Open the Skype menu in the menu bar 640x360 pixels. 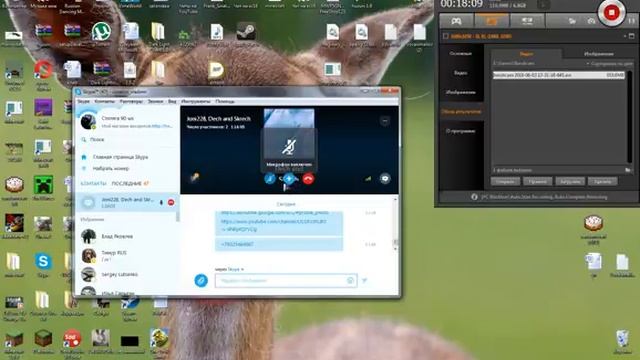[83, 101]
